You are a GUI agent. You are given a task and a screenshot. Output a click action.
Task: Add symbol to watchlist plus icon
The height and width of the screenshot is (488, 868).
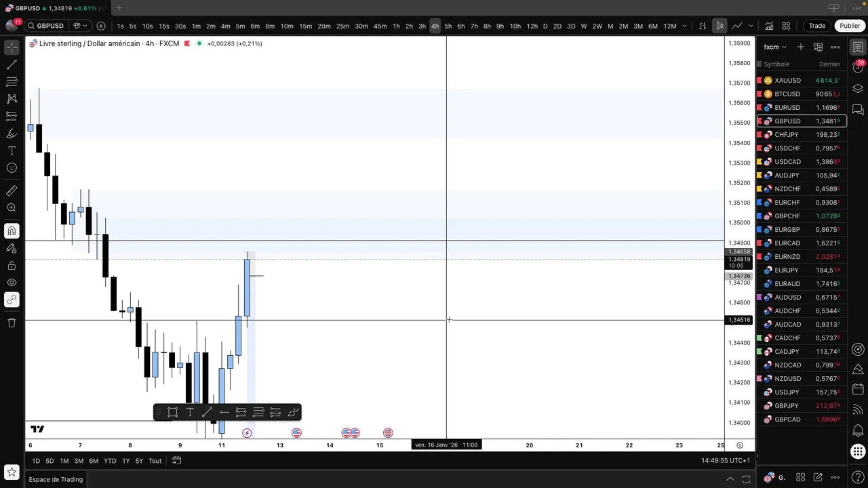pyautogui.click(x=801, y=47)
